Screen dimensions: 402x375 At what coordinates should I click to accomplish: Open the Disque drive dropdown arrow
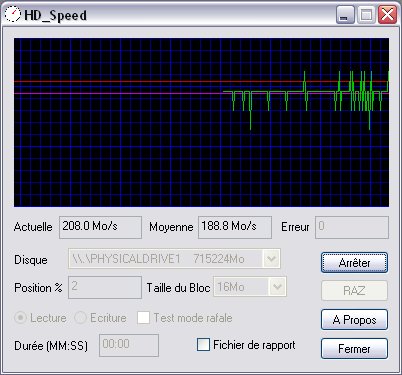point(271,259)
